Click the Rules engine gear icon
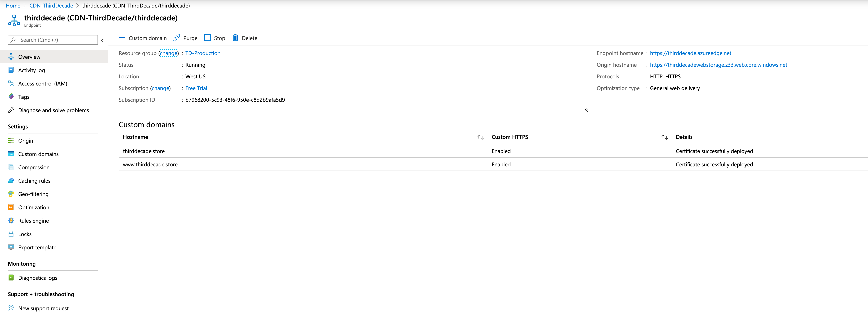This screenshot has width=868, height=319. [11, 221]
